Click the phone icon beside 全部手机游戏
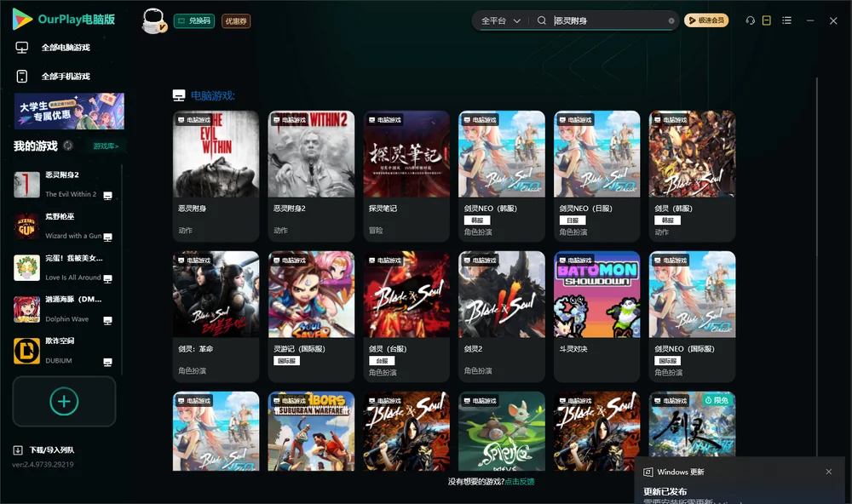The height and width of the screenshot is (504, 852). 22,76
